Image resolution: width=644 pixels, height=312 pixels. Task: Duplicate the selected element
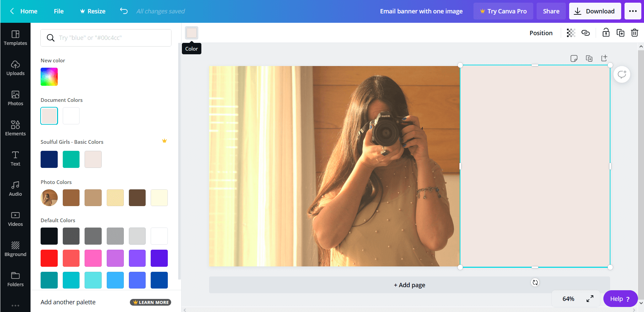point(621,33)
